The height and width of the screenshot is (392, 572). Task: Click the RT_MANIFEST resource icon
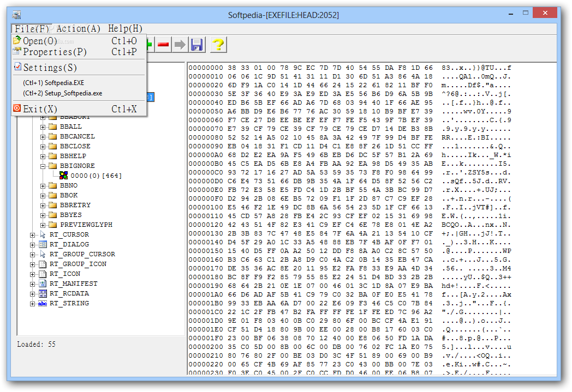point(43,284)
